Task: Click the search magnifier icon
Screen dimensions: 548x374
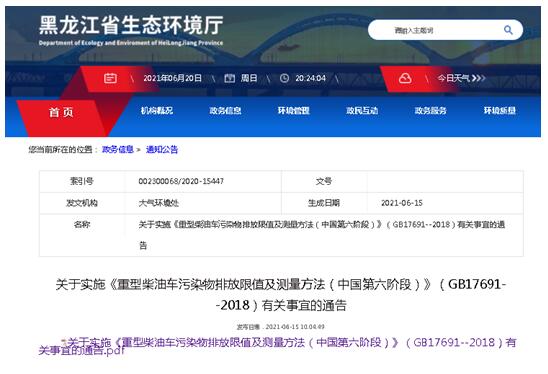Action: tap(508, 30)
